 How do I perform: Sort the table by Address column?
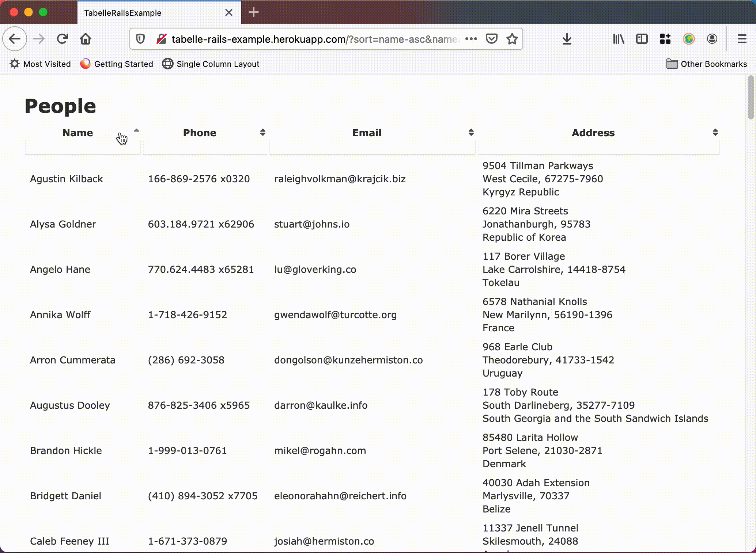point(715,133)
